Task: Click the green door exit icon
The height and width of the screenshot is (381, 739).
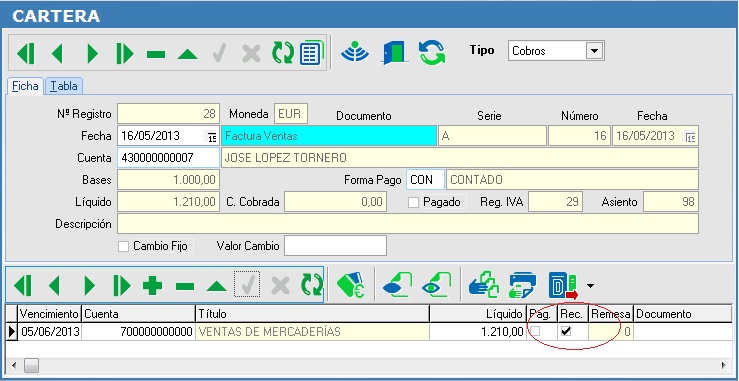Action: click(x=394, y=52)
